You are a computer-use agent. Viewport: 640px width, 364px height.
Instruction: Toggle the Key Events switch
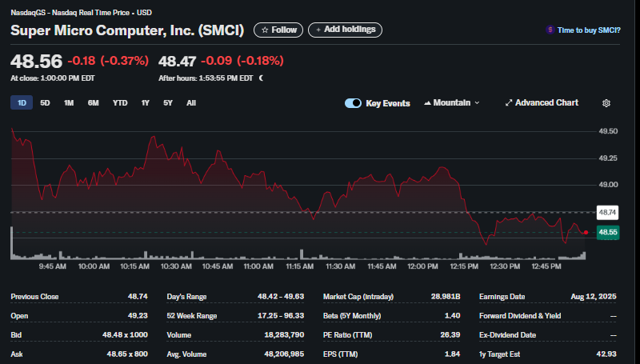[353, 103]
